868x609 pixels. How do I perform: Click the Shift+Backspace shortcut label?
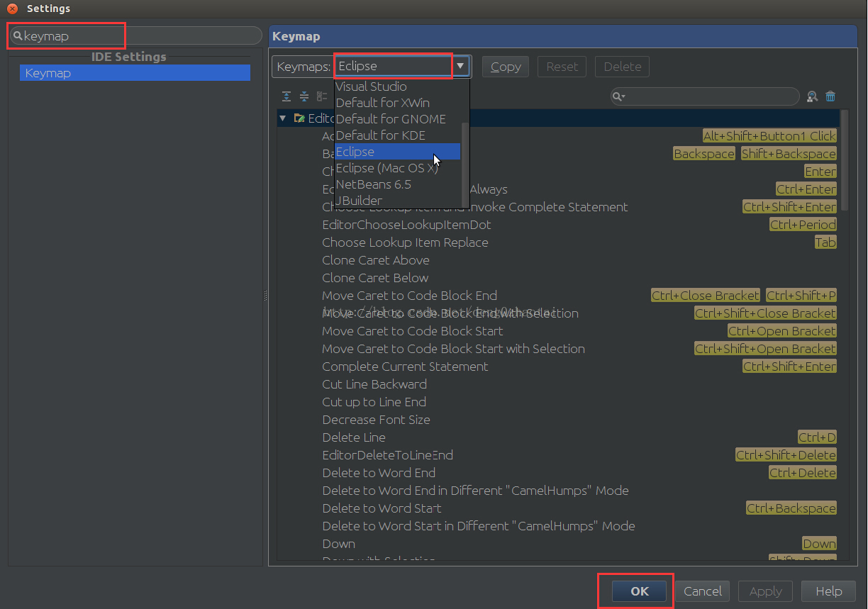[x=789, y=154]
